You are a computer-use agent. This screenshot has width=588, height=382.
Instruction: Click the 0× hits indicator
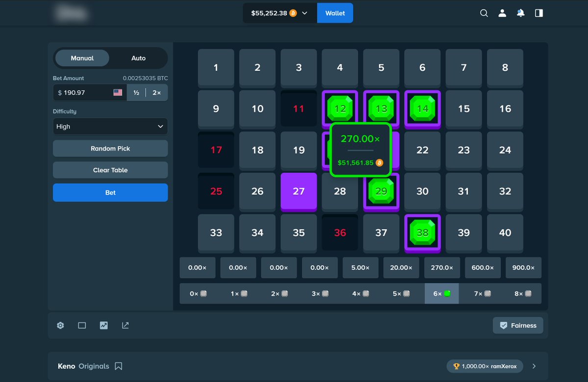[x=198, y=293]
